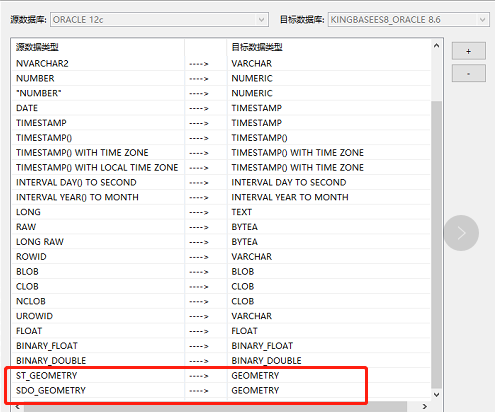Click target INTERVAL YEAR TO MONTH cell
495x412 pixels.
pos(290,197)
